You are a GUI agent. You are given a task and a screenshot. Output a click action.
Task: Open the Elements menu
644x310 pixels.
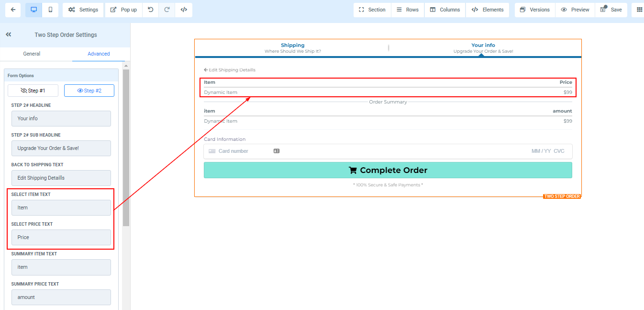[x=488, y=10]
